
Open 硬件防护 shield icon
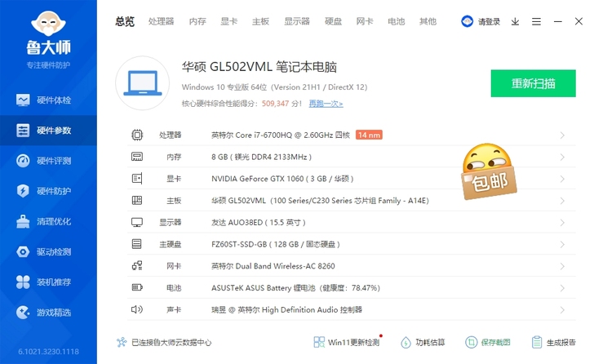coord(23,191)
